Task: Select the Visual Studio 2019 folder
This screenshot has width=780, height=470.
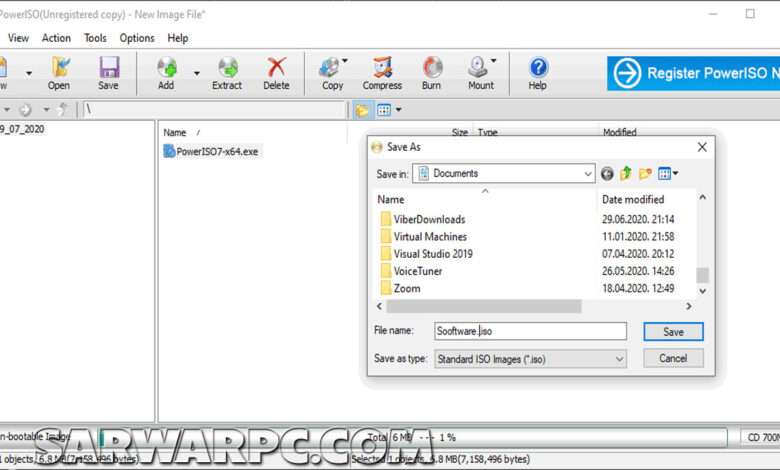Action: [427, 254]
